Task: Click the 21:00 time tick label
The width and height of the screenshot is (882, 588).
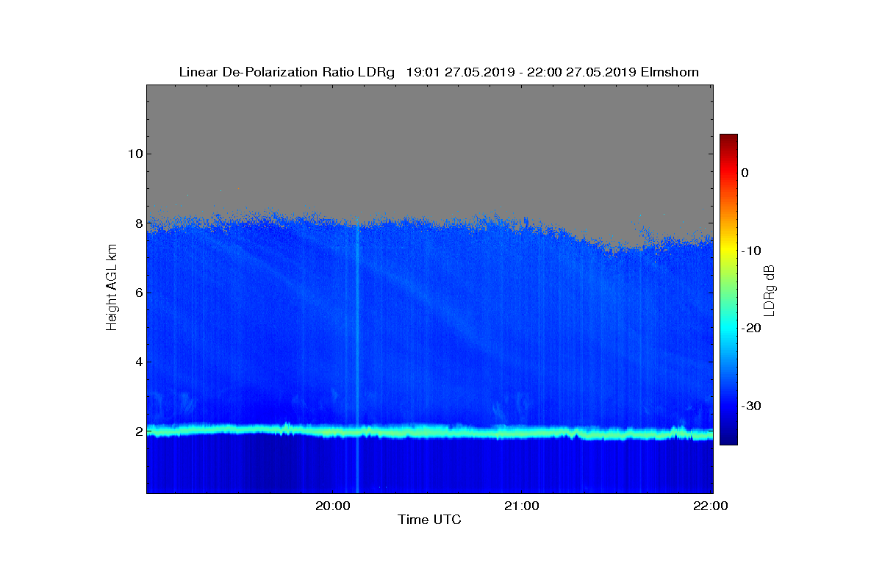Action: (522, 506)
